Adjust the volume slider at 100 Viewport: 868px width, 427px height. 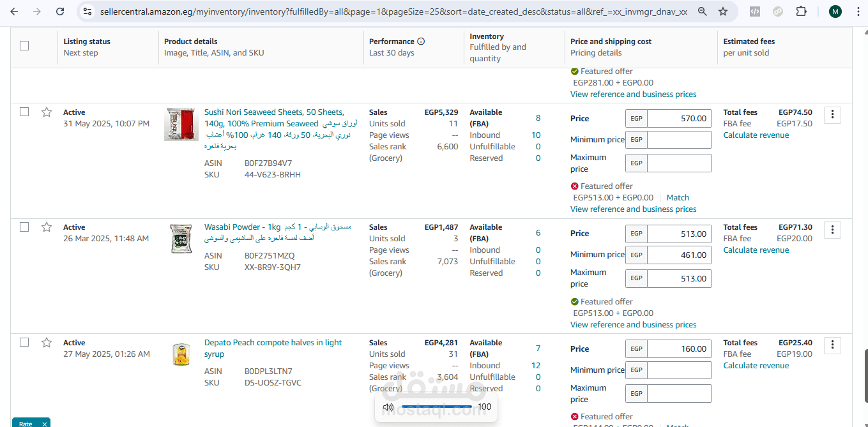436,407
